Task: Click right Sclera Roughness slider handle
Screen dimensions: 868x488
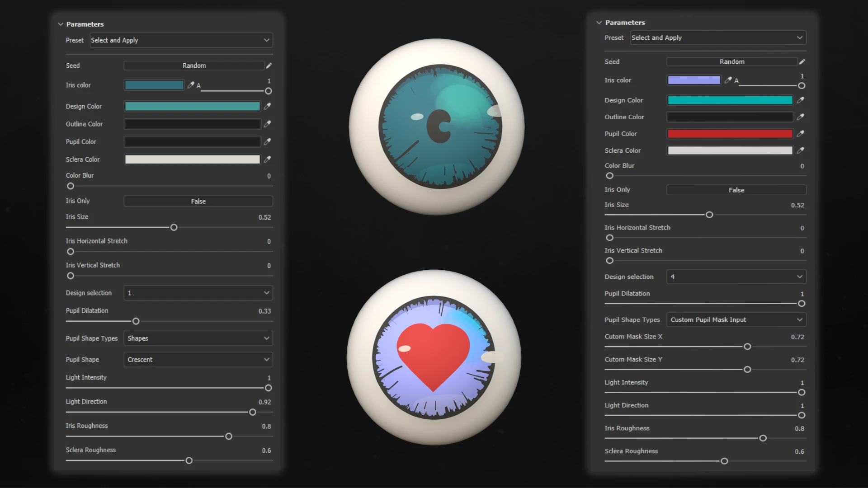Action: pos(724,461)
